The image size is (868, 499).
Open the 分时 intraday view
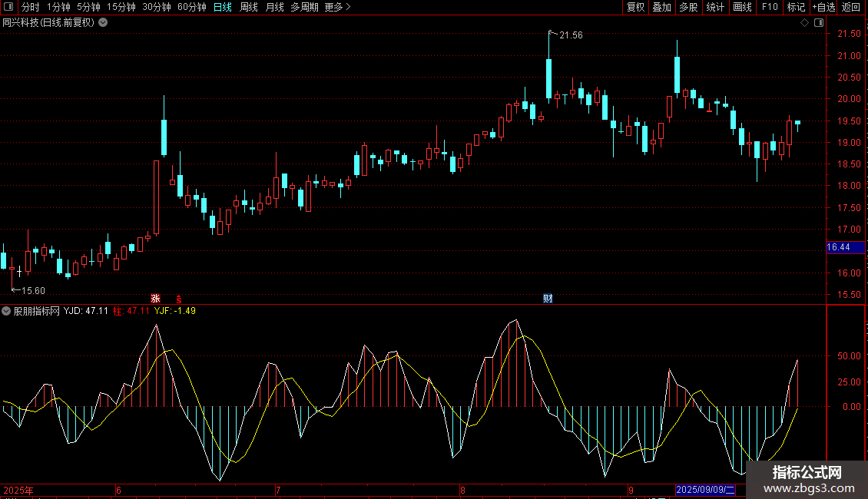[x=30, y=7]
